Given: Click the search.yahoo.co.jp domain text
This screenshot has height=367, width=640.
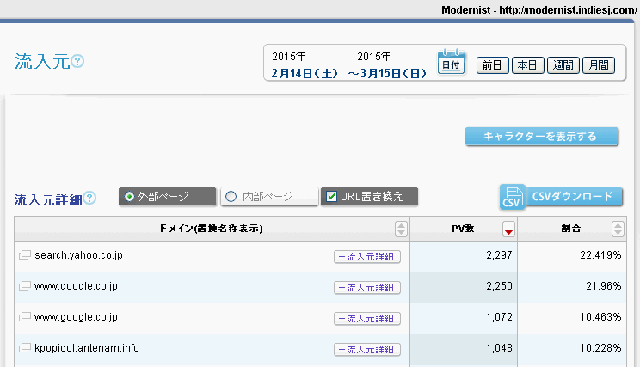Looking at the screenshot, I should coord(78,256).
